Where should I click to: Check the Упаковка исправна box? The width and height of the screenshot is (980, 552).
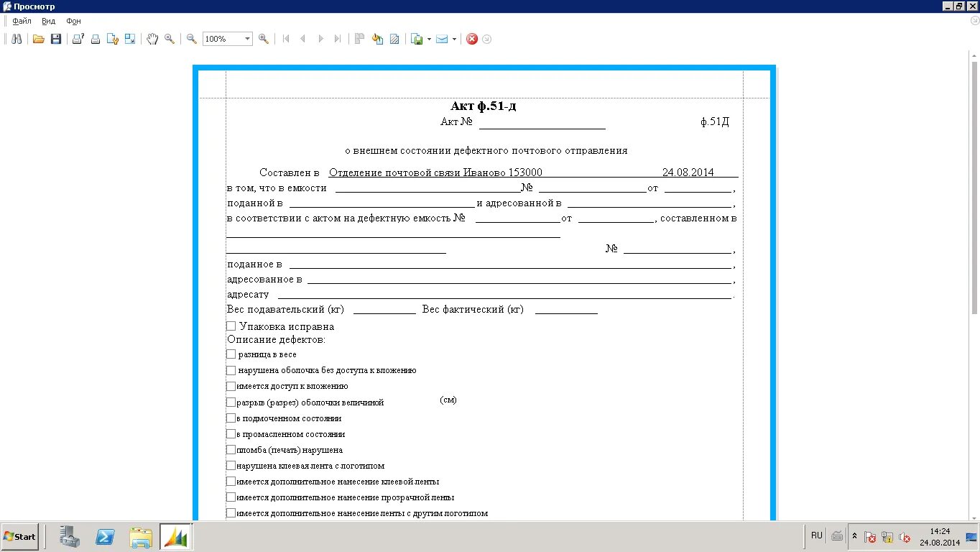231,326
